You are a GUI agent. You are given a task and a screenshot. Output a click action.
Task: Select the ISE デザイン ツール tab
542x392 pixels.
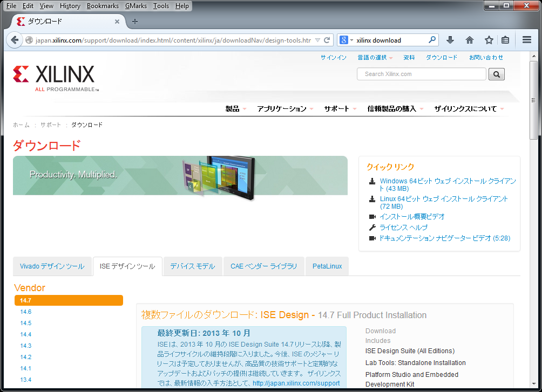[x=127, y=266]
